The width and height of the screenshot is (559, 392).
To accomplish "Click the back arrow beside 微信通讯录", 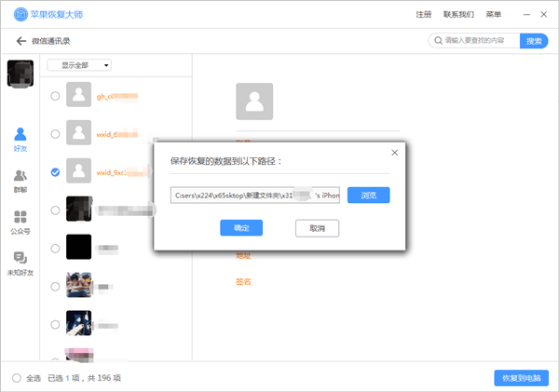I will (x=20, y=41).
